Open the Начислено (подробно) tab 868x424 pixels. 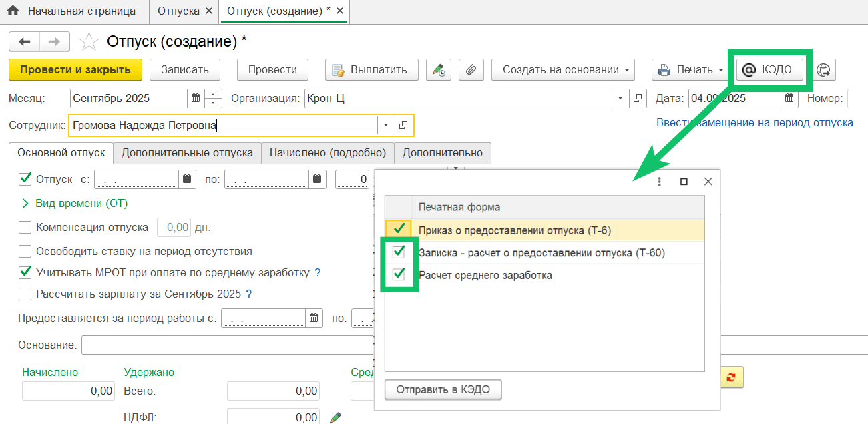(327, 153)
